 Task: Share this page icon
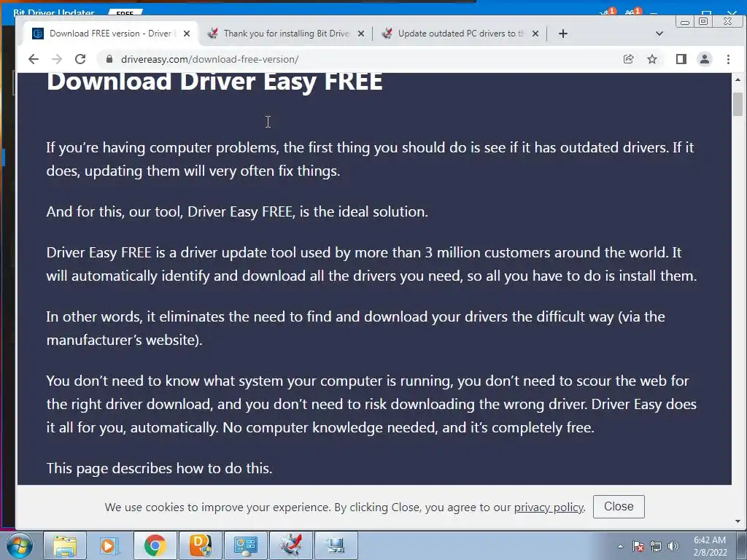click(x=628, y=59)
